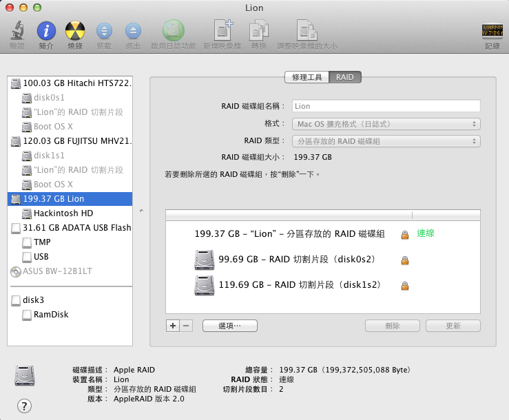
Task: Open the Info (簡介) toolbar icon
Action: pos(46,30)
